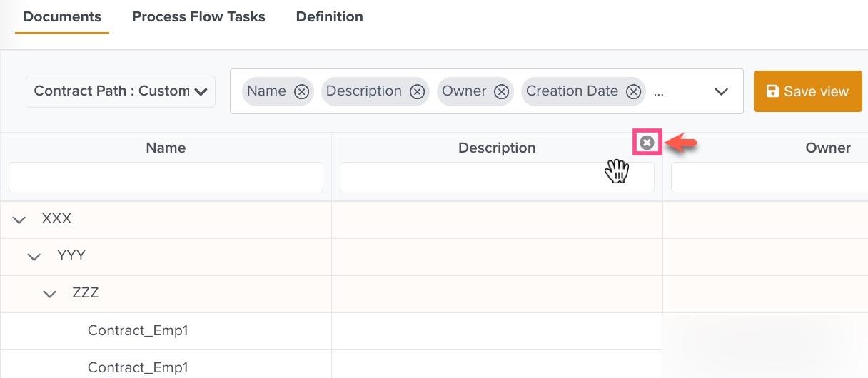Click the Name column filter field
Screen dimensions: 868x378
(166, 178)
